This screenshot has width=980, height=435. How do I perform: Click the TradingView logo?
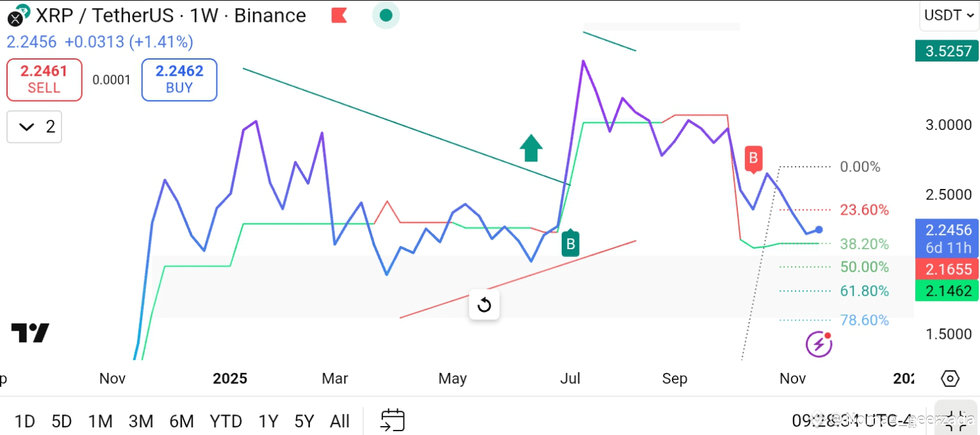(30, 333)
